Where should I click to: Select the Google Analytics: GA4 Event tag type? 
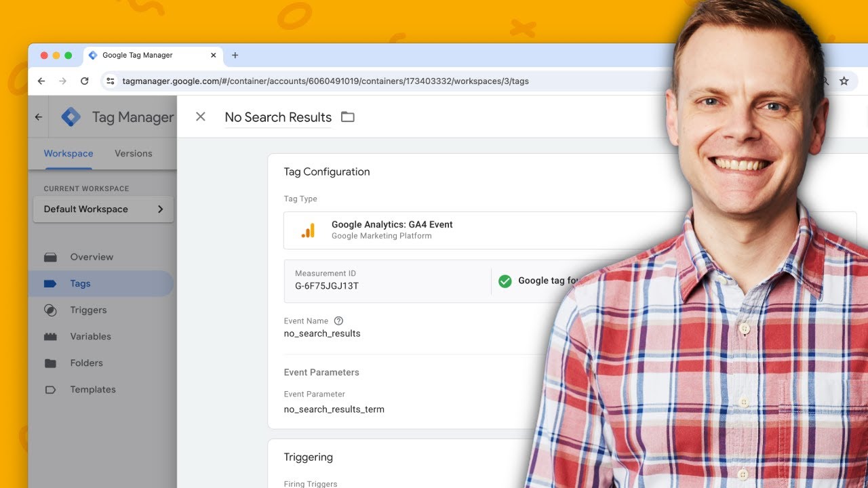point(570,230)
